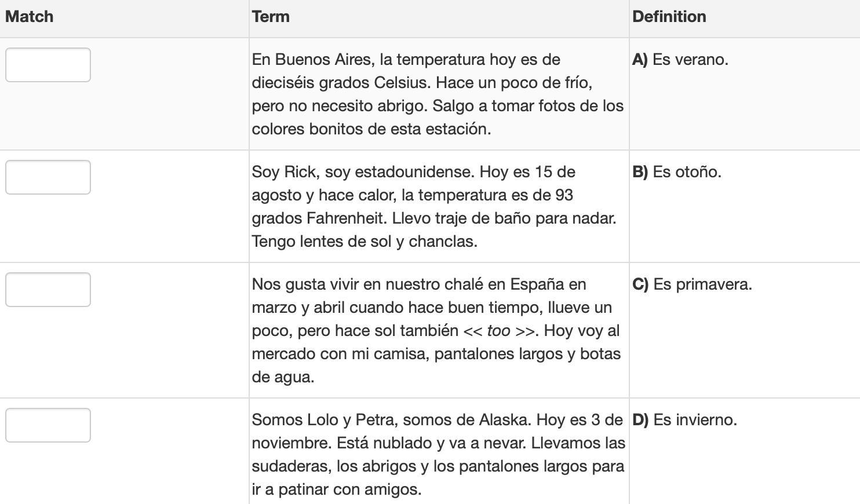Select the paragraph about chalé en España
This screenshot has height=504, width=860.
coord(436,330)
